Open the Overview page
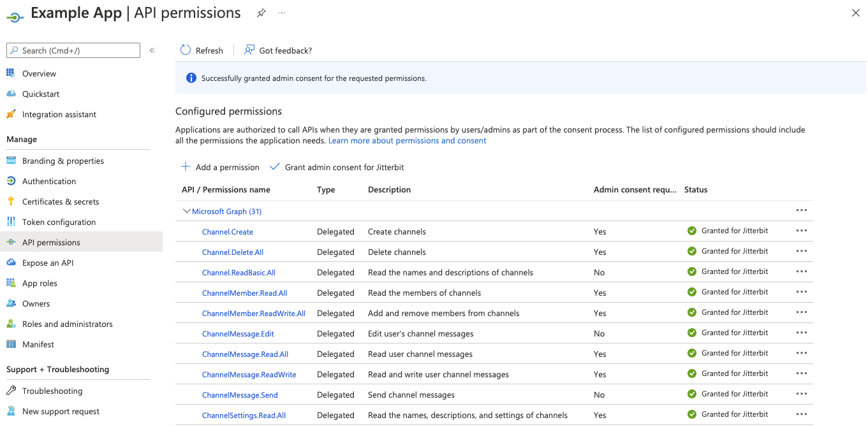The height and width of the screenshot is (427, 868). tap(40, 73)
